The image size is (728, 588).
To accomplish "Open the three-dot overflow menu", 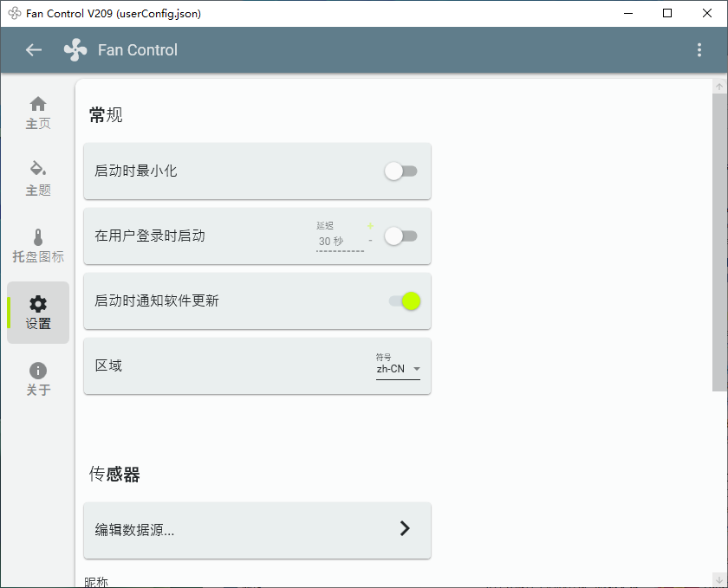I will (699, 50).
